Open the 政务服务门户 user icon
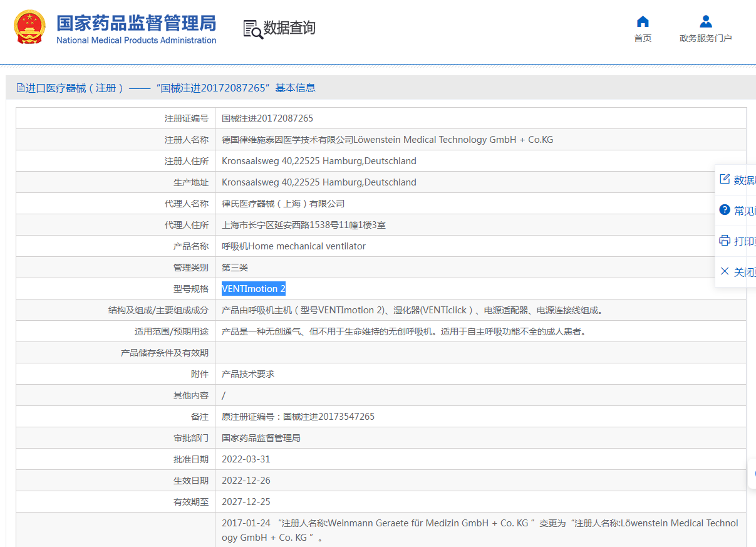Screen dimensions: 756x547 click(705, 22)
